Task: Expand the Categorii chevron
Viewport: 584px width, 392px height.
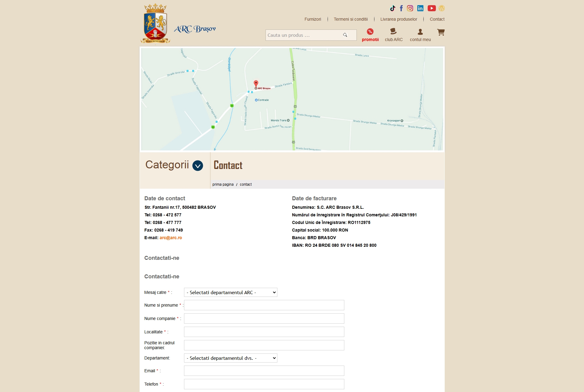Action: pos(198,166)
